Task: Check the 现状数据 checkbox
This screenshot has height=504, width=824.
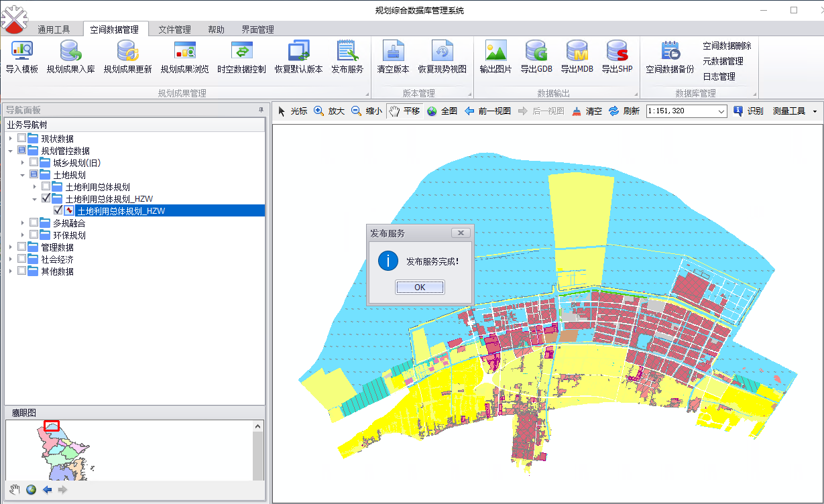Action: pos(22,139)
